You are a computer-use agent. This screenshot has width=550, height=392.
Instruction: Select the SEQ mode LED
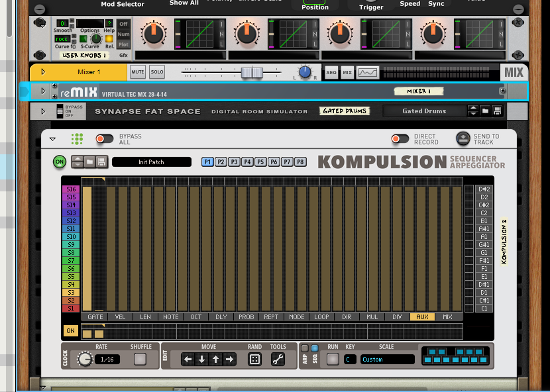point(315,348)
